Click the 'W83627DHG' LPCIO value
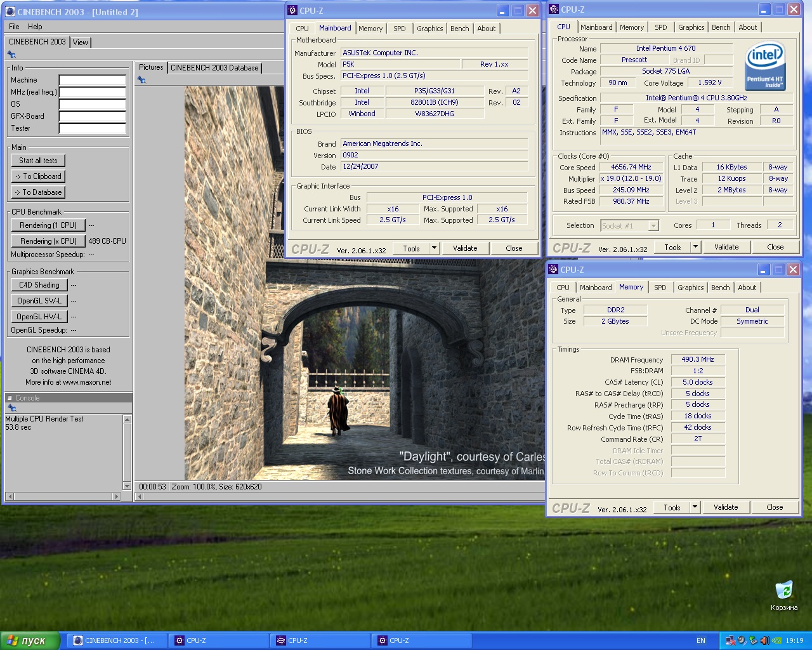This screenshot has height=650, width=812. click(435, 114)
